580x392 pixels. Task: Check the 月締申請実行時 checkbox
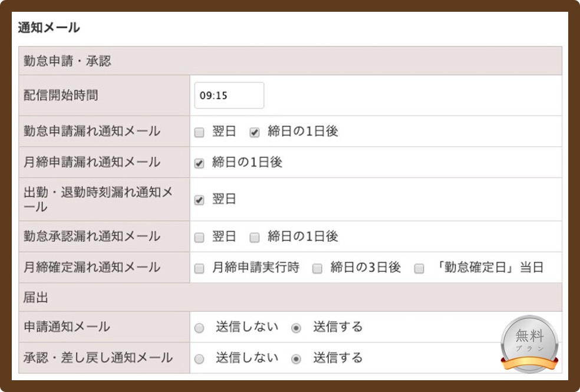[199, 268]
